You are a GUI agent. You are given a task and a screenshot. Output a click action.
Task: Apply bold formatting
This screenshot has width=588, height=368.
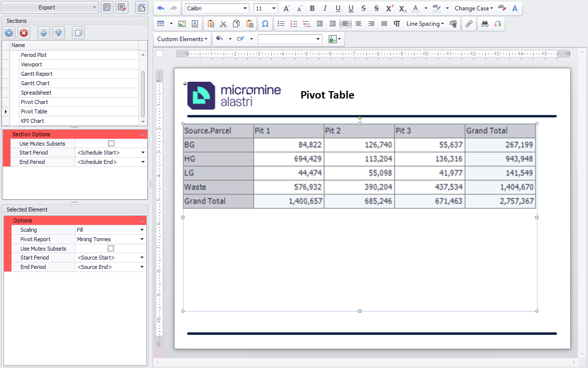pyautogui.click(x=312, y=8)
